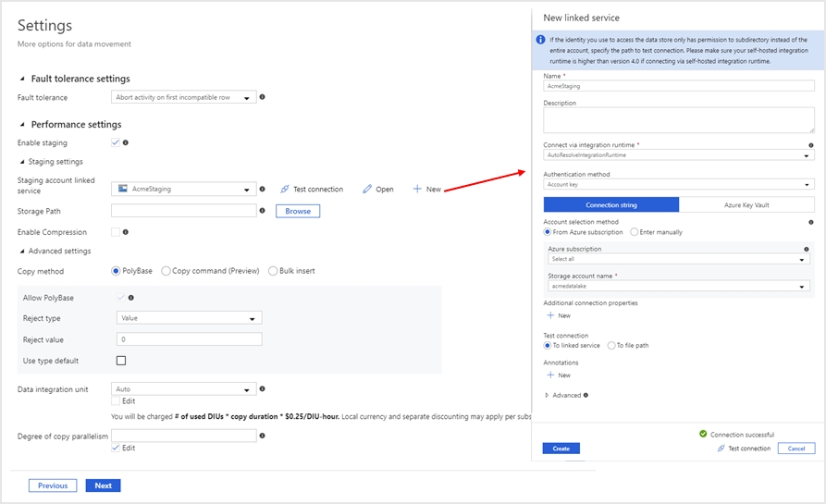Expand Advanced section in linked service panel
The width and height of the screenshot is (826, 504).
click(x=547, y=395)
